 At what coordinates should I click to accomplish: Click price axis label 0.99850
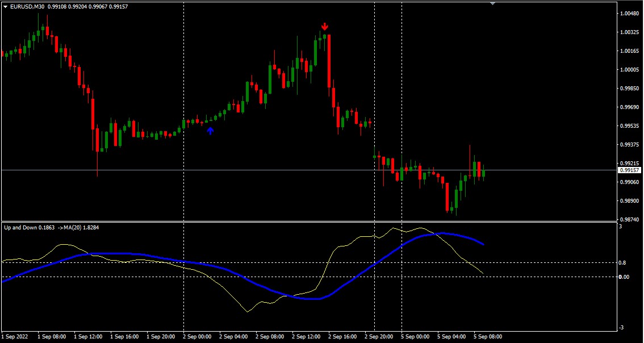pos(630,89)
